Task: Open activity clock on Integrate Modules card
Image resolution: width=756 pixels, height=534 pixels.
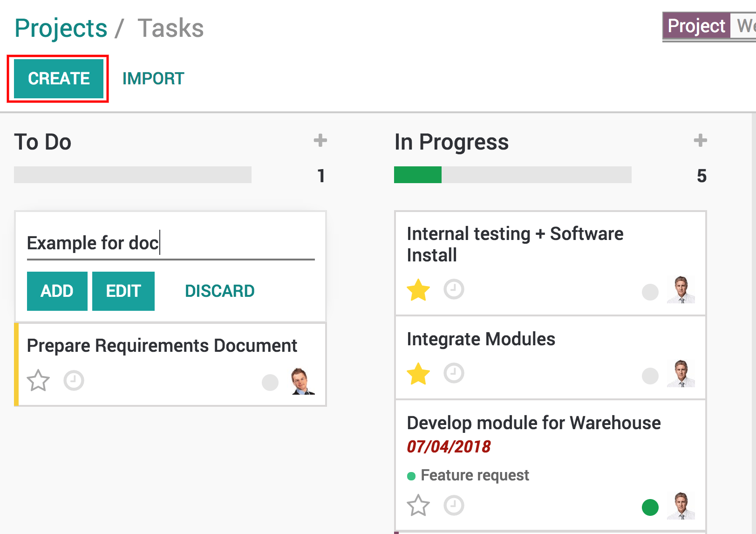Action: [x=453, y=373]
